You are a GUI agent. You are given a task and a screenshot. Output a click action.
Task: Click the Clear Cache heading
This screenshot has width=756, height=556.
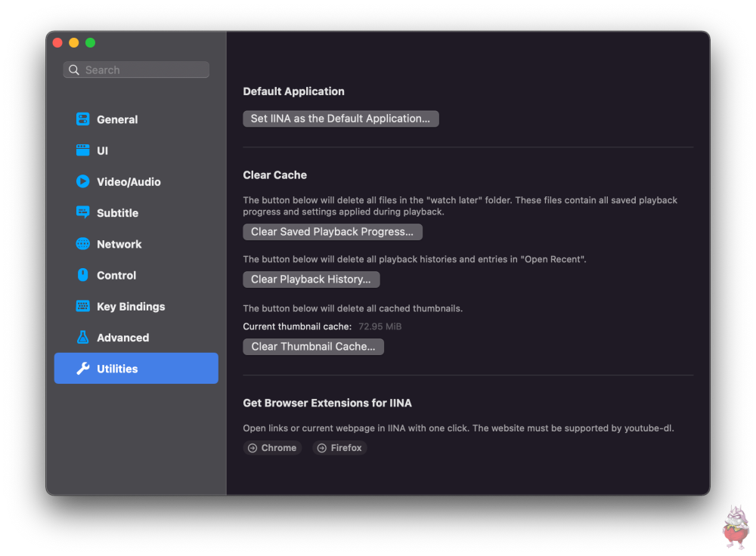275,175
